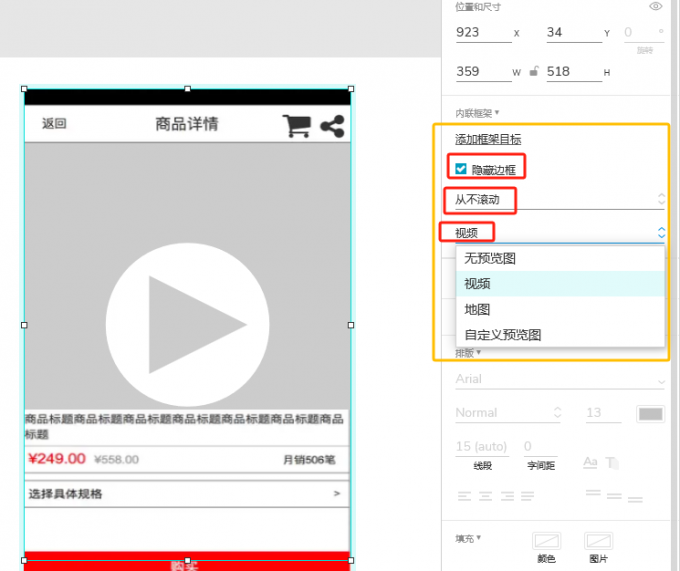
Task: Click the fill 颜色 color swatch
Action: [546, 541]
